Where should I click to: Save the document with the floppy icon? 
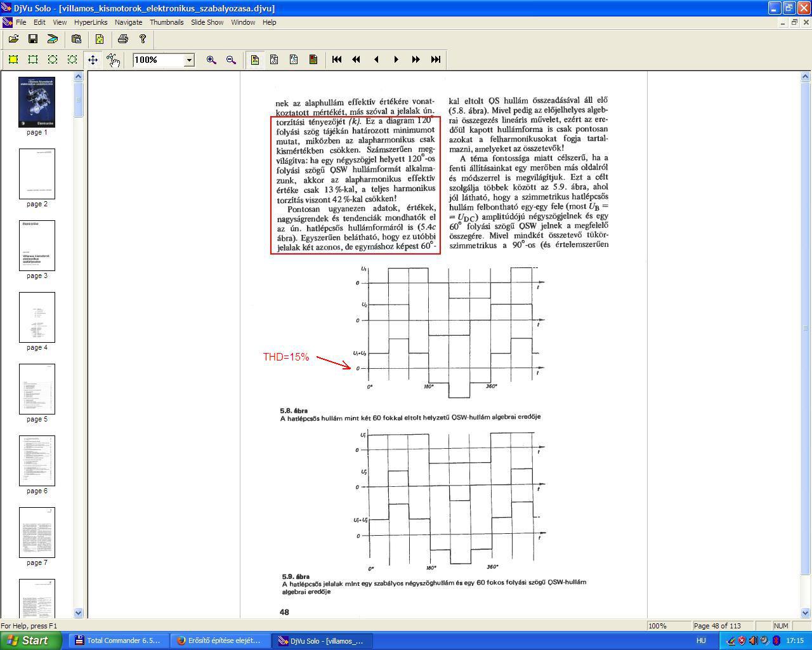33,39
